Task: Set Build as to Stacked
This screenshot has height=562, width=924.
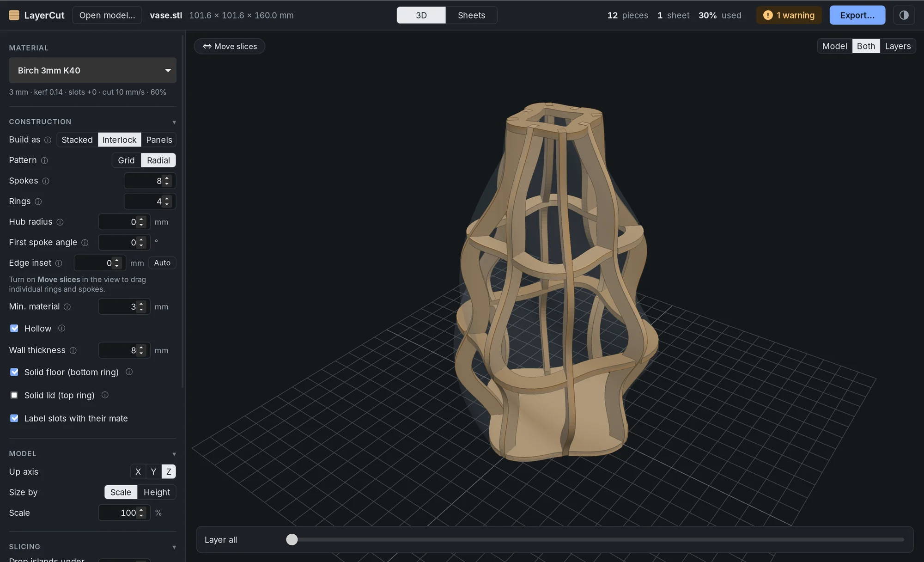Action: point(77,140)
